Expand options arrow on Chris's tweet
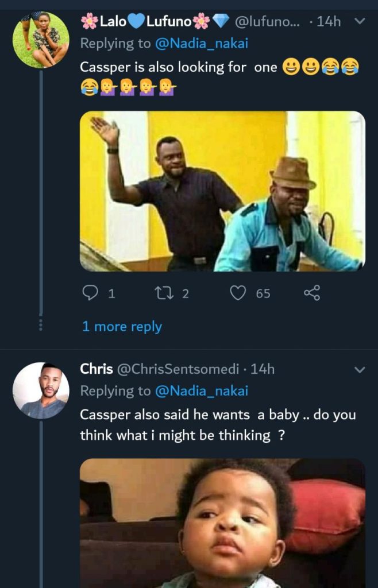 pyautogui.click(x=360, y=369)
